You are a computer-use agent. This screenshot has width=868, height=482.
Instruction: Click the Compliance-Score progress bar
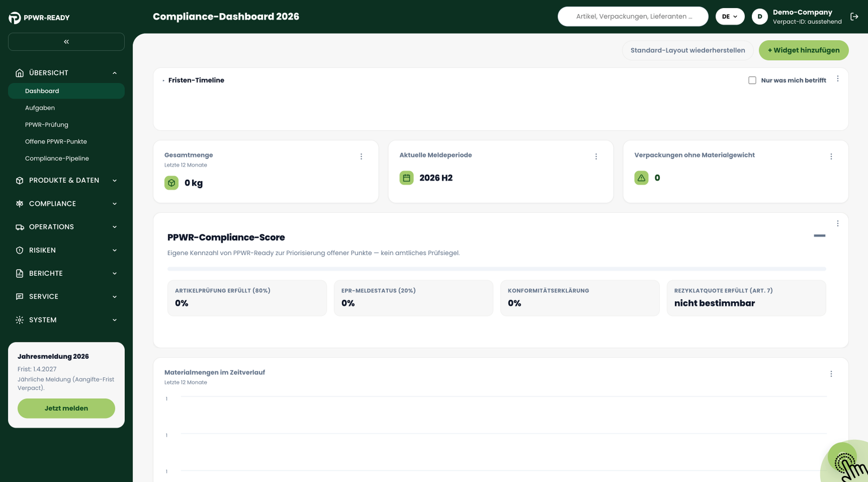(496, 269)
